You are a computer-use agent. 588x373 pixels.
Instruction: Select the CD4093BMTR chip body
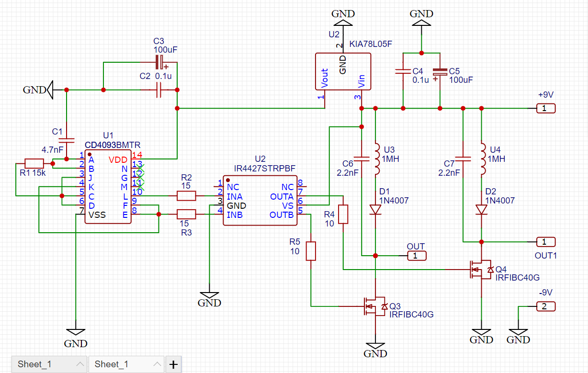107,187
